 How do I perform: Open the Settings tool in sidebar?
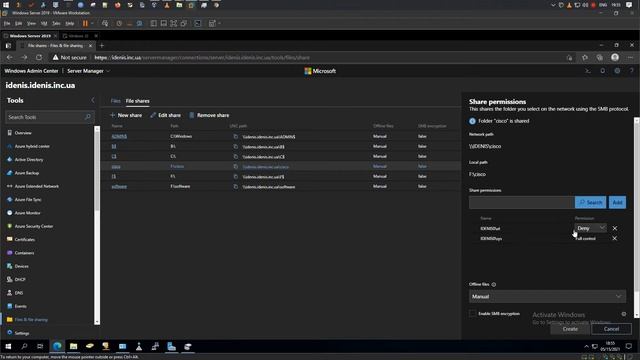22,333
